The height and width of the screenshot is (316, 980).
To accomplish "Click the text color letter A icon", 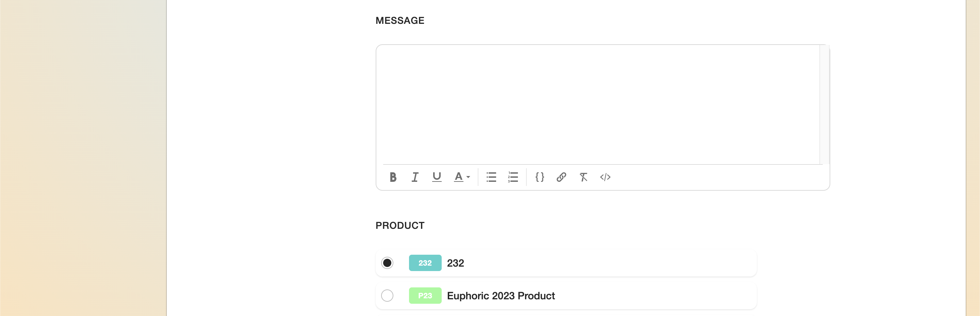I will click(458, 177).
